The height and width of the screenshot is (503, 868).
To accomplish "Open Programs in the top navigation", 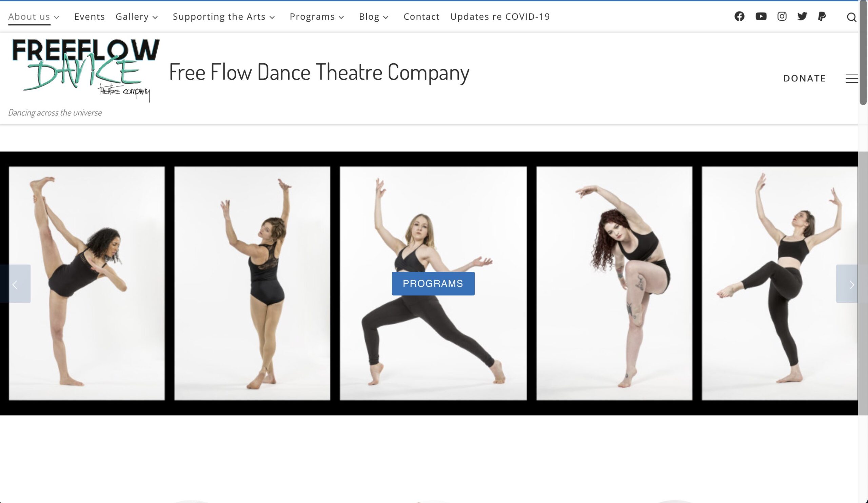I will point(312,17).
